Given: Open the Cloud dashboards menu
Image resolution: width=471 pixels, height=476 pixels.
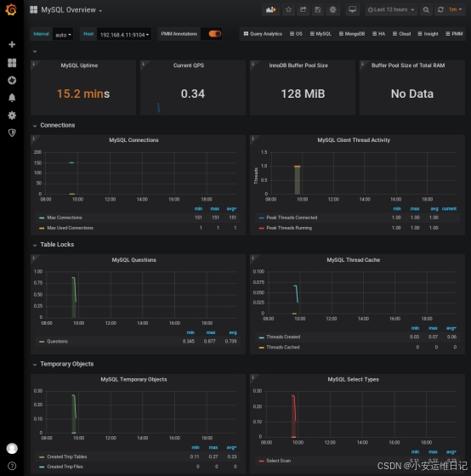Looking at the screenshot, I should coord(401,34).
